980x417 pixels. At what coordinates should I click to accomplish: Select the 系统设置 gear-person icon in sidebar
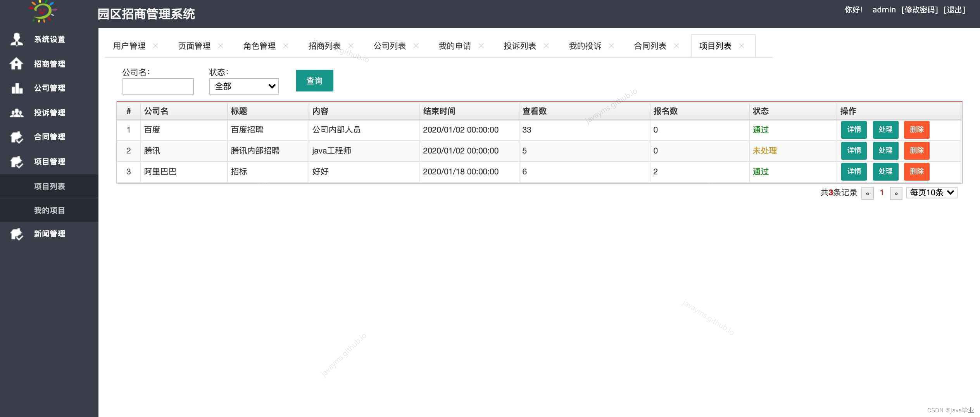[16, 39]
